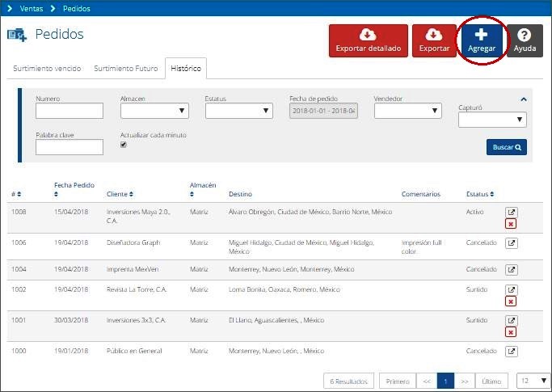
Task: Click the 6 Resultados indicator
Action: click(x=348, y=381)
